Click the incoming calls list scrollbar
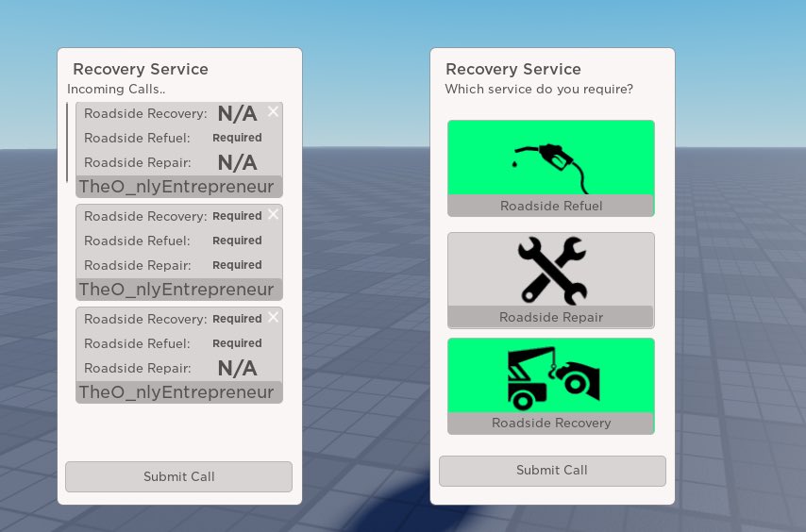 pos(67,142)
